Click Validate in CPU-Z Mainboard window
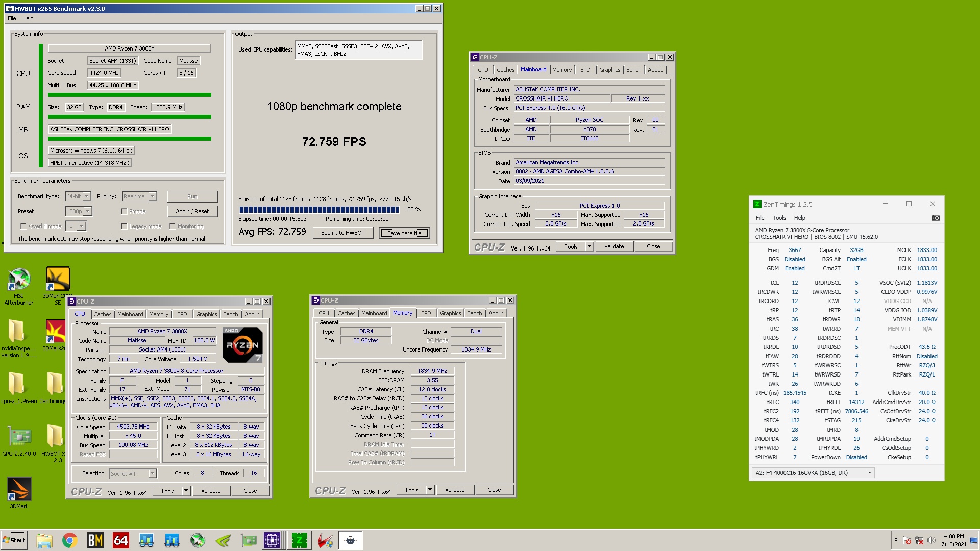 tap(614, 246)
